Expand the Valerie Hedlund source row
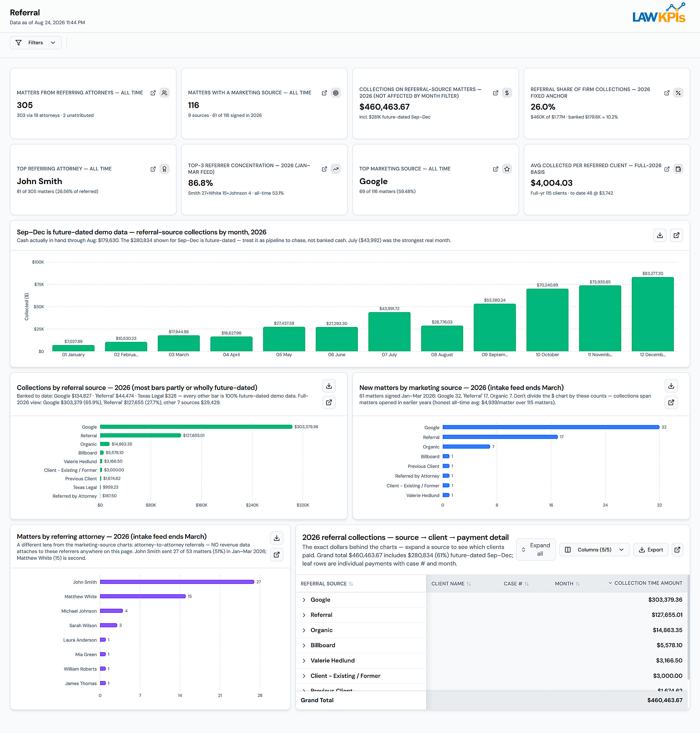The height and width of the screenshot is (733, 700). tap(304, 661)
